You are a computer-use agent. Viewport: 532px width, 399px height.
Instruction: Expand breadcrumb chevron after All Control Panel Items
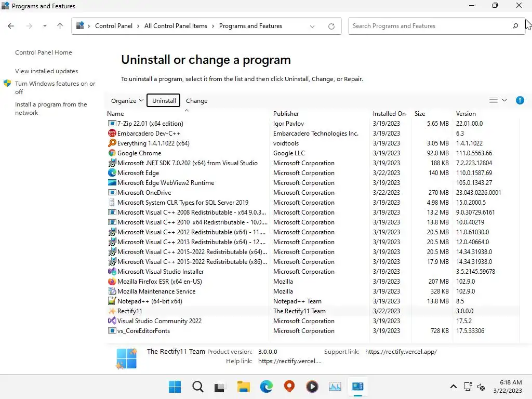[x=213, y=26]
